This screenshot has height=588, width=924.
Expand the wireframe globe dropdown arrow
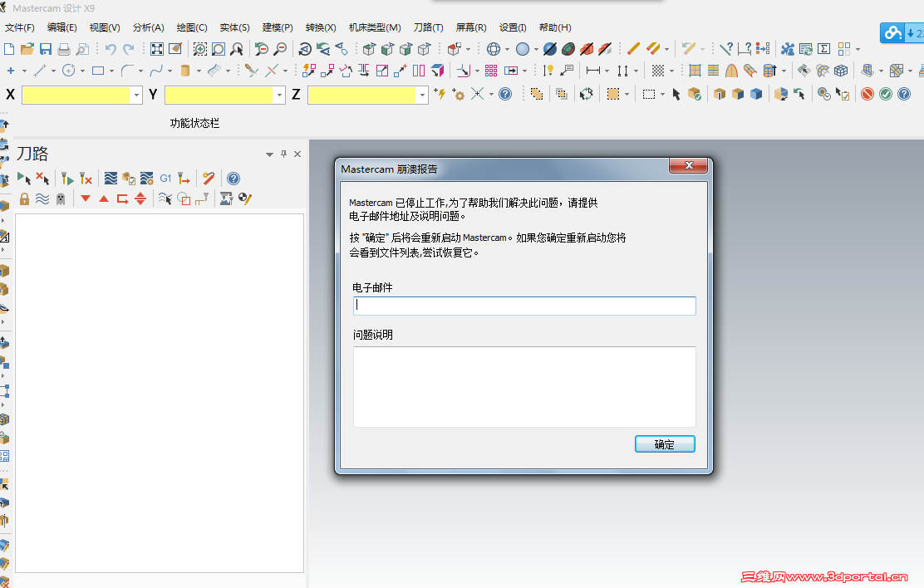(x=507, y=50)
